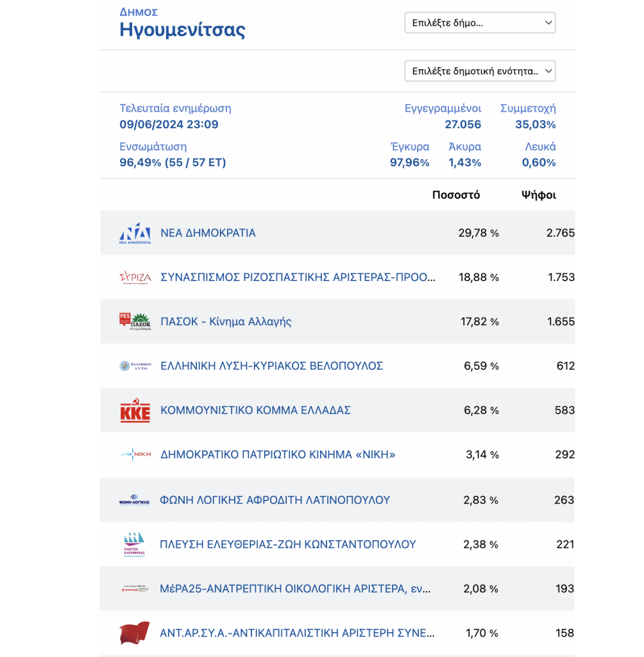The image size is (644, 657).
Task: Click the ΠΑΣΟΚ party logo
Action: tap(135, 321)
